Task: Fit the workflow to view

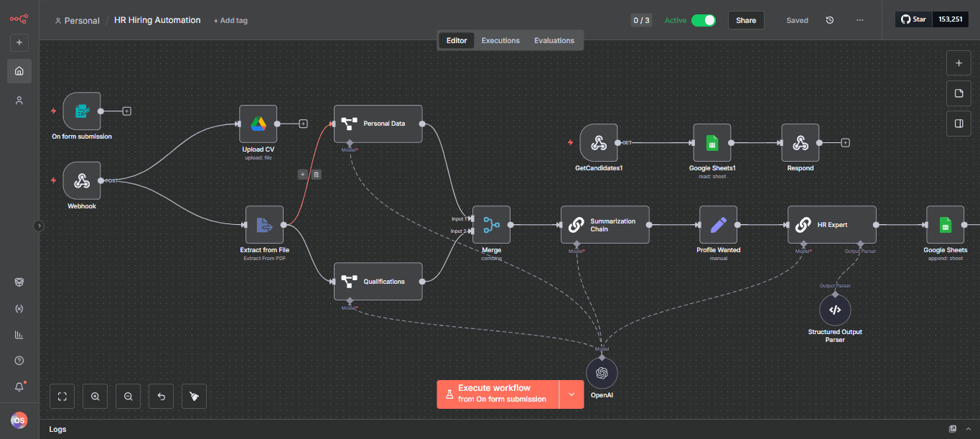Action: [62, 396]
